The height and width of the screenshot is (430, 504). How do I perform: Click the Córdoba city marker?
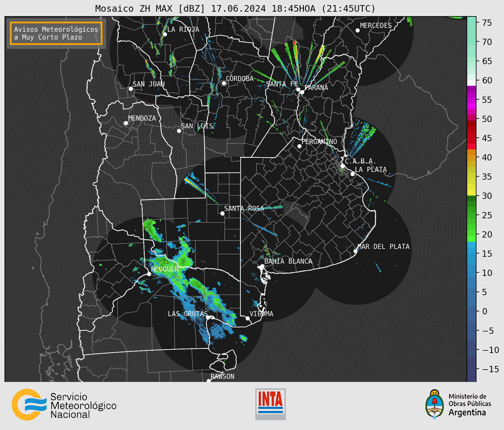(224, 83)
